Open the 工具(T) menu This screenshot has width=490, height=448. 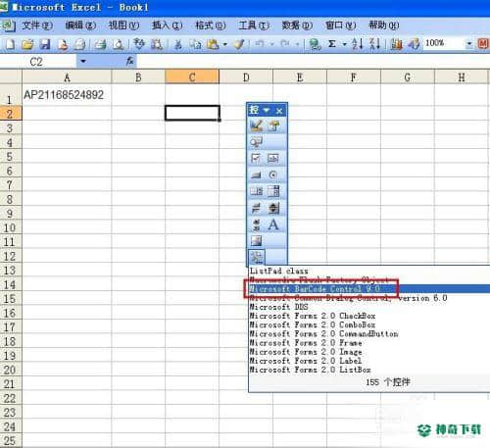[254, 25]
